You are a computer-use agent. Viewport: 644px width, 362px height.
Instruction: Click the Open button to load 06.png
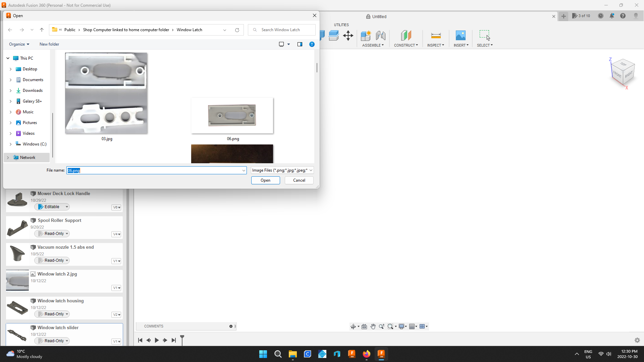click(265, 180)
